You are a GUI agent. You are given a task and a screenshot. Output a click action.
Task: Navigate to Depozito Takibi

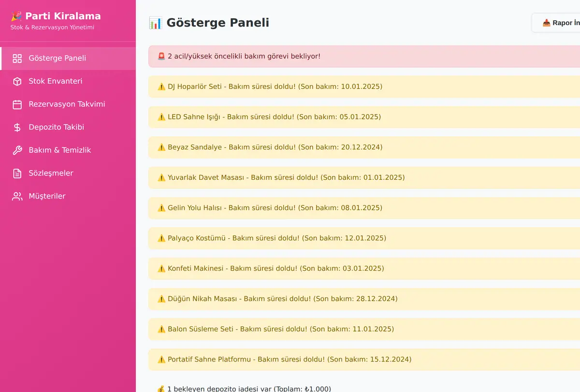(68, 127)
